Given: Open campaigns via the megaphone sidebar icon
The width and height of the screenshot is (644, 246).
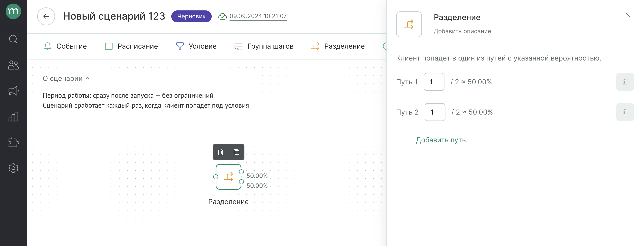Looking at the screenshot, I should click(13, 91).
